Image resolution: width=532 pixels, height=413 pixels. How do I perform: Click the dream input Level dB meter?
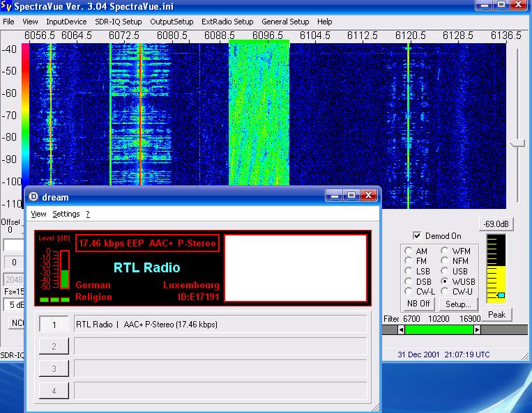point(65,270)
